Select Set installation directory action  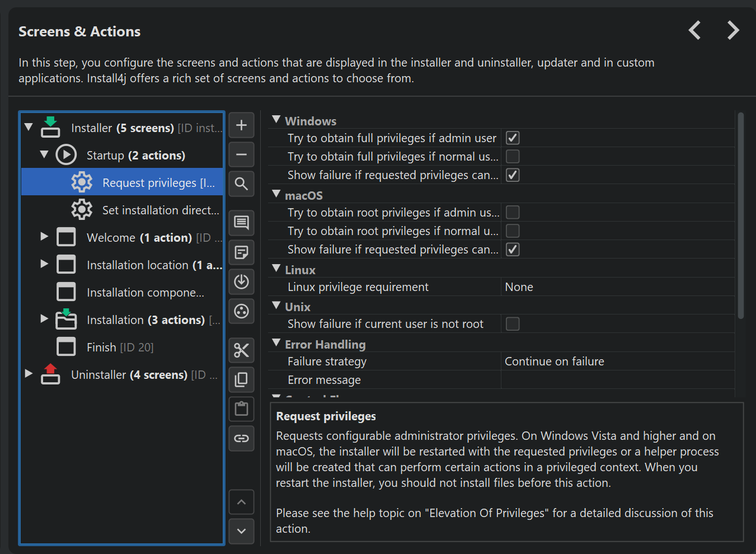(160, 210)
